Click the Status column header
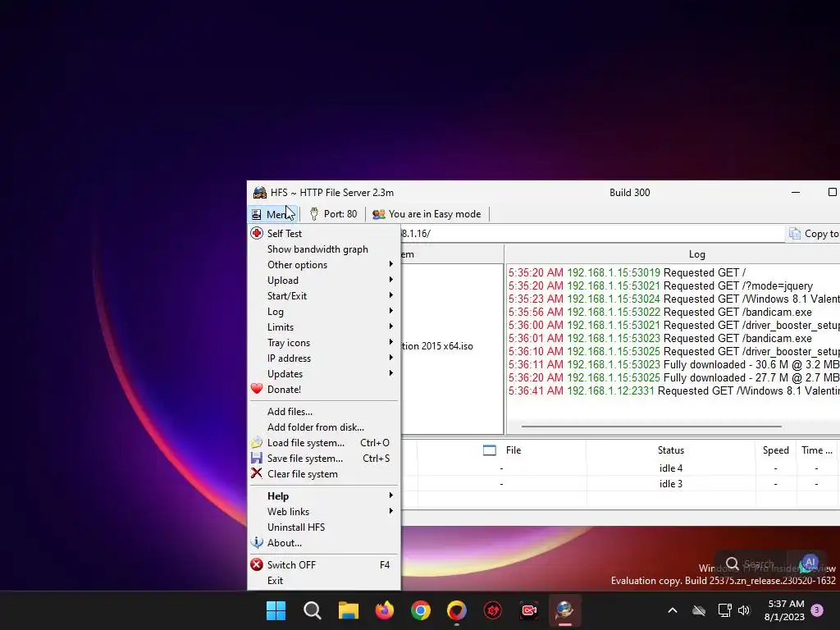 point(671,450)
